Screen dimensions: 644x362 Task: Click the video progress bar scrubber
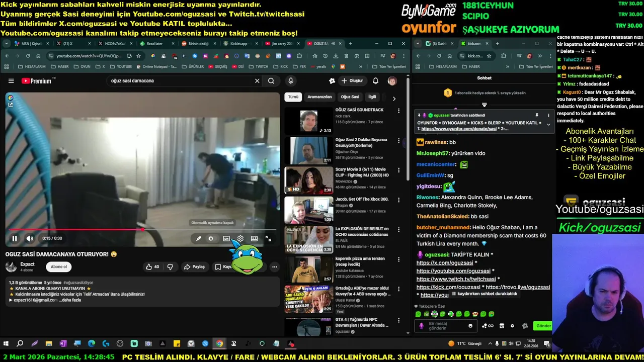pyautogui.click(x=143, y=229)
